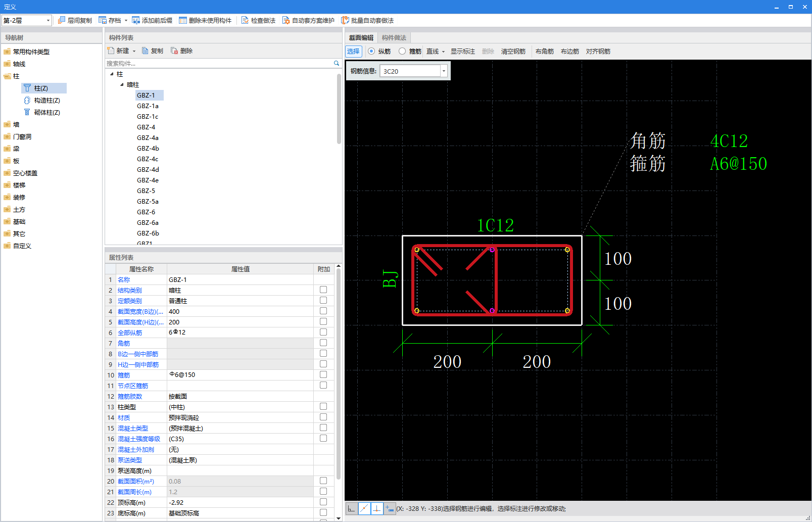Image resolution: width=812 pixels, height=522 pixels.
Task: Click the property list vertical scrollbar
Action: [x=339, y=374]
